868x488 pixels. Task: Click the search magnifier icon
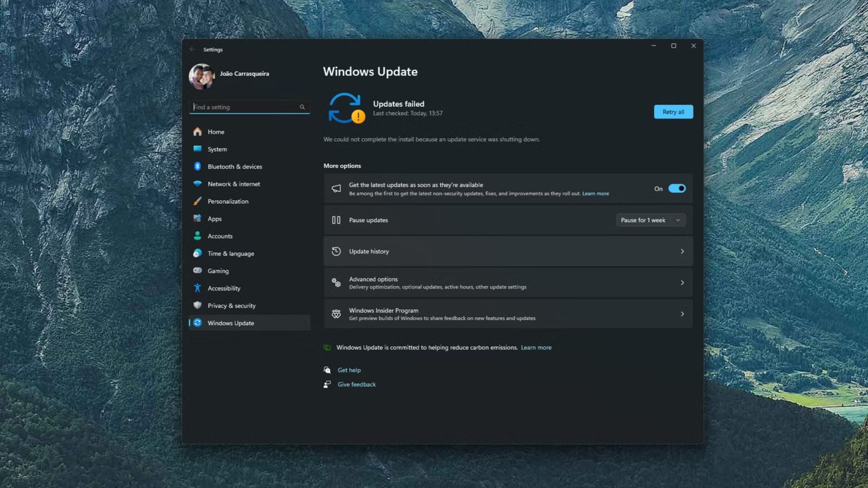click(302, 107)
